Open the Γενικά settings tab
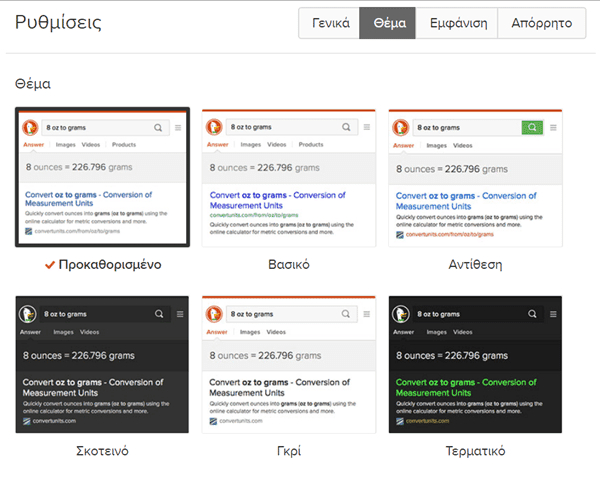 329,23
